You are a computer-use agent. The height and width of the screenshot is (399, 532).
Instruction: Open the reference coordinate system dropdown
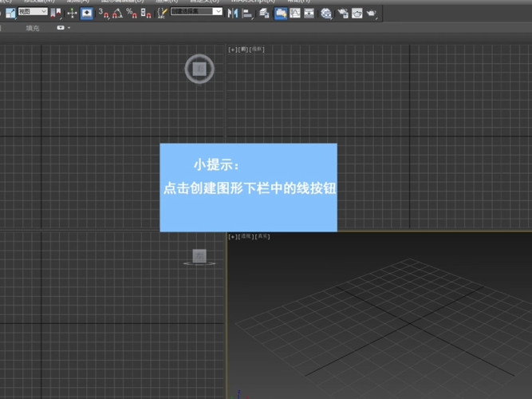(33, 11)
